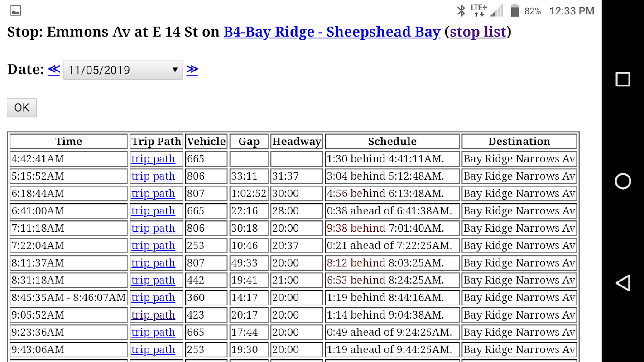Image resolution: width=644 pixels, height=362 pixels.
Task: Click the Trip Path column header
Action: (x=156, y=142)
